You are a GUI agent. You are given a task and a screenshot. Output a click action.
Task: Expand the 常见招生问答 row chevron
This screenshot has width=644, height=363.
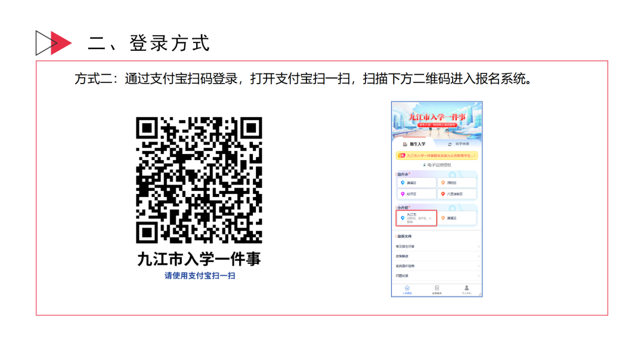[x=478, y=246]
